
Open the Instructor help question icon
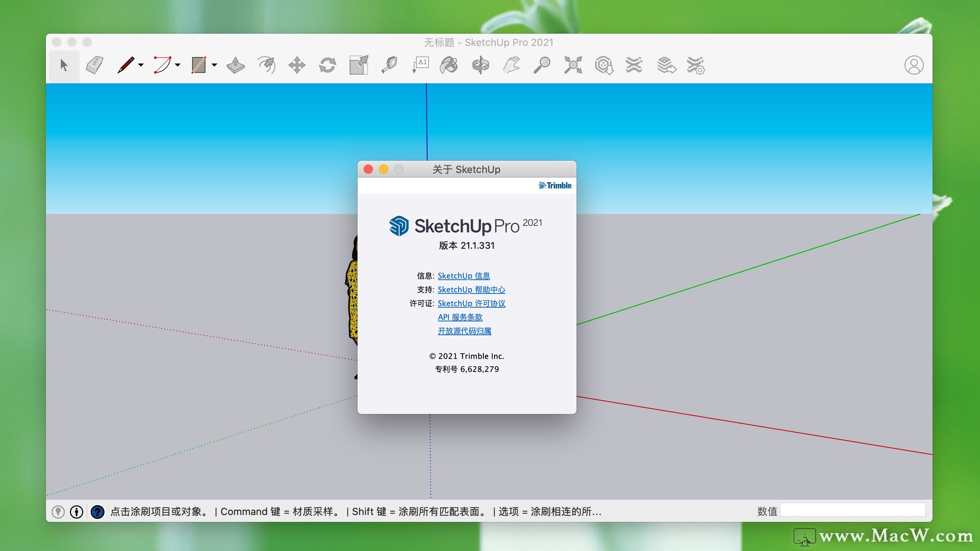[97, 512]
